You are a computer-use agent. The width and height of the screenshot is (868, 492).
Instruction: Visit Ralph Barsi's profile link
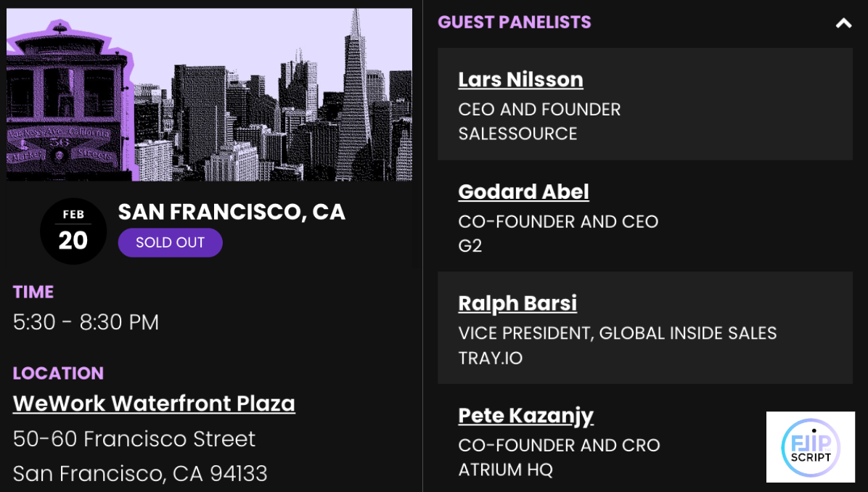pyautogui.click(x=517, y=303)
